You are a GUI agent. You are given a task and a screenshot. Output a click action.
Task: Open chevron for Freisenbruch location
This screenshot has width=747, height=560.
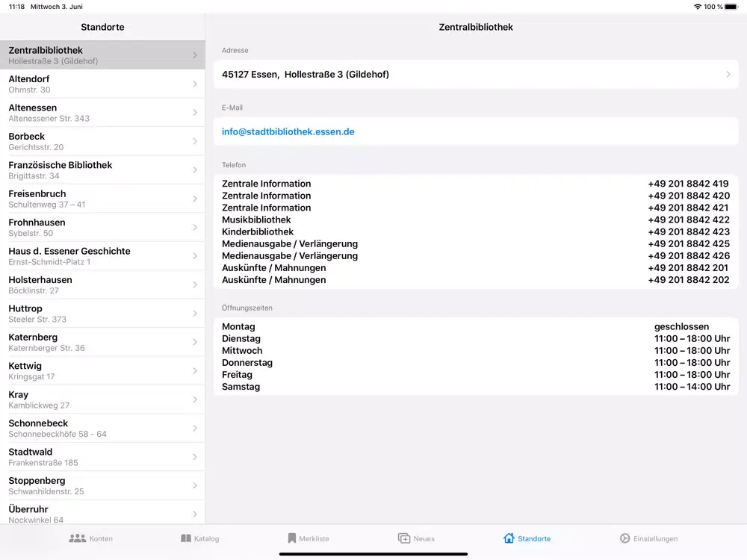point(195,199)
